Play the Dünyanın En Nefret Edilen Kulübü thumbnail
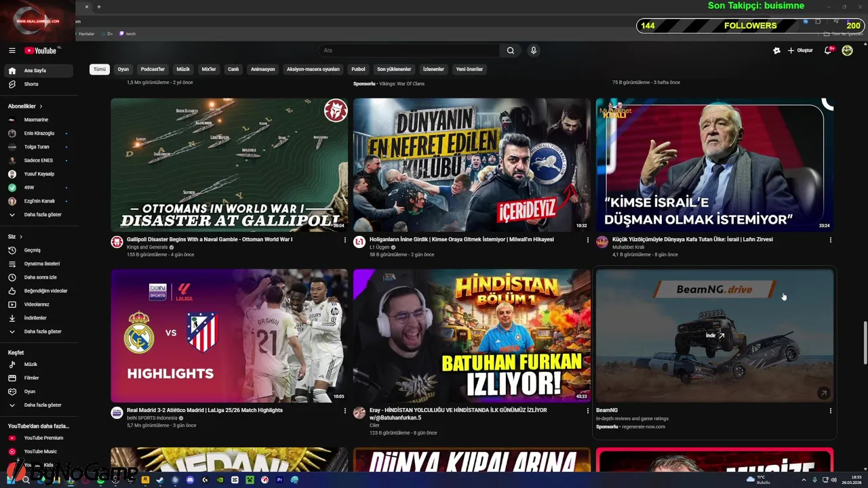Screen dimensions: 868x488 pyautogui.click(x=471, y=165)
